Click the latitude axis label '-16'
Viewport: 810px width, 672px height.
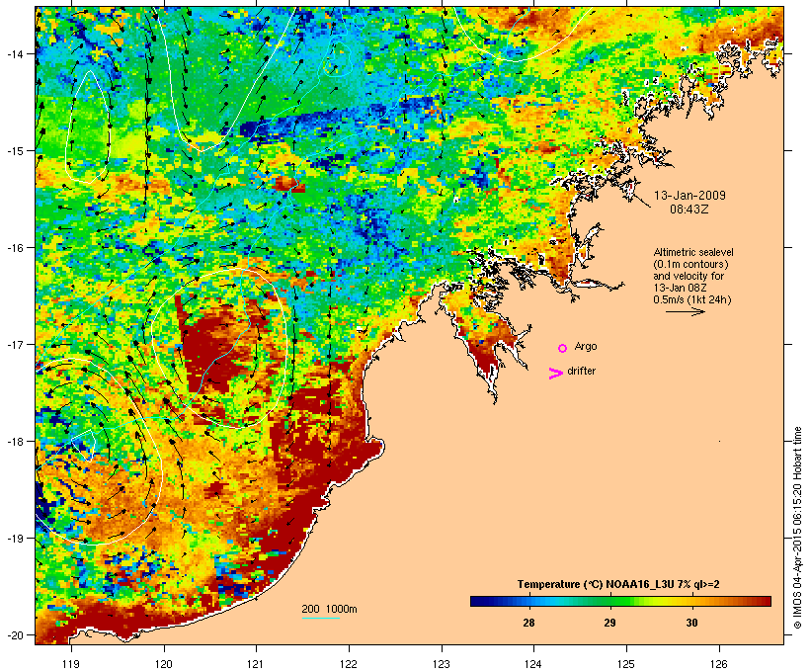coord(14,248)
